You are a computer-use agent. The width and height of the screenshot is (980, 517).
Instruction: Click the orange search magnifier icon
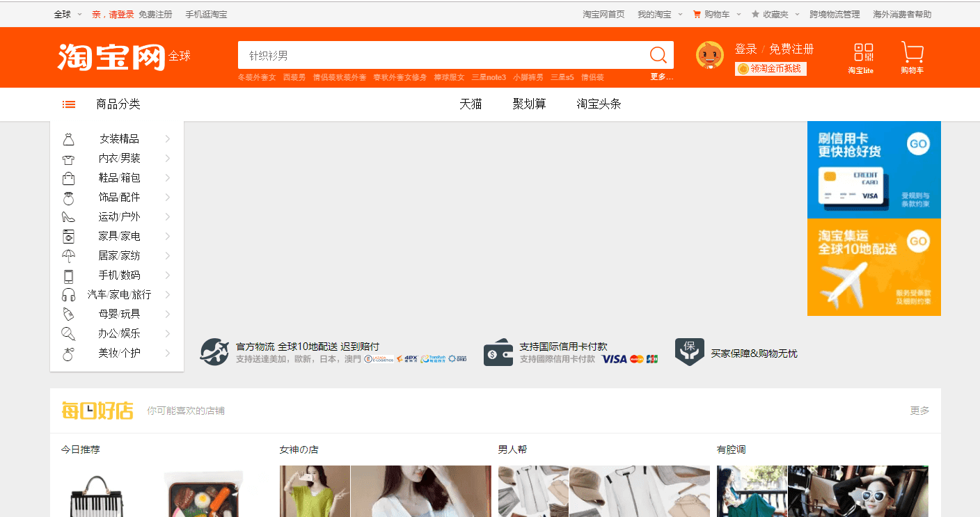[658, 55]
